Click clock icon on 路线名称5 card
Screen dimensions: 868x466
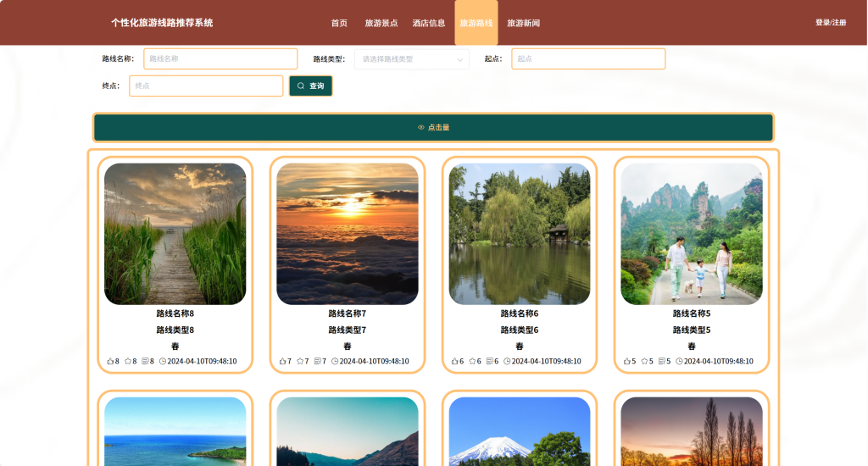click(679, 362)
